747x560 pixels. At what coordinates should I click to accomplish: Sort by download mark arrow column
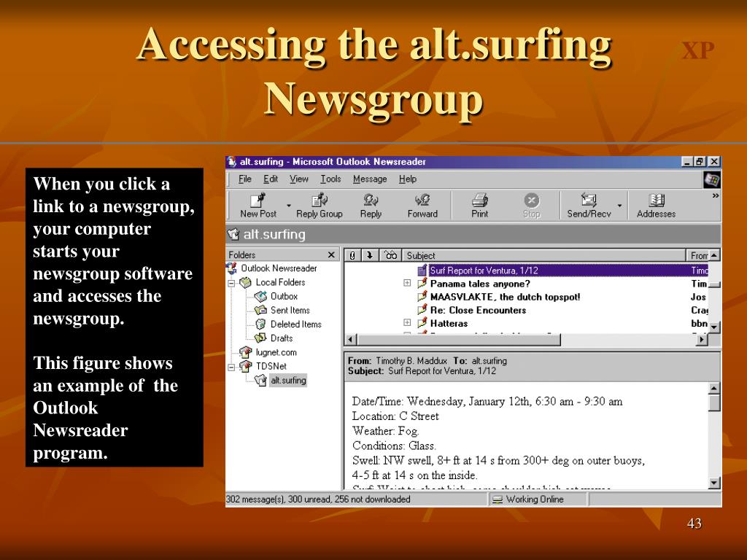click(x=370, y=255)
